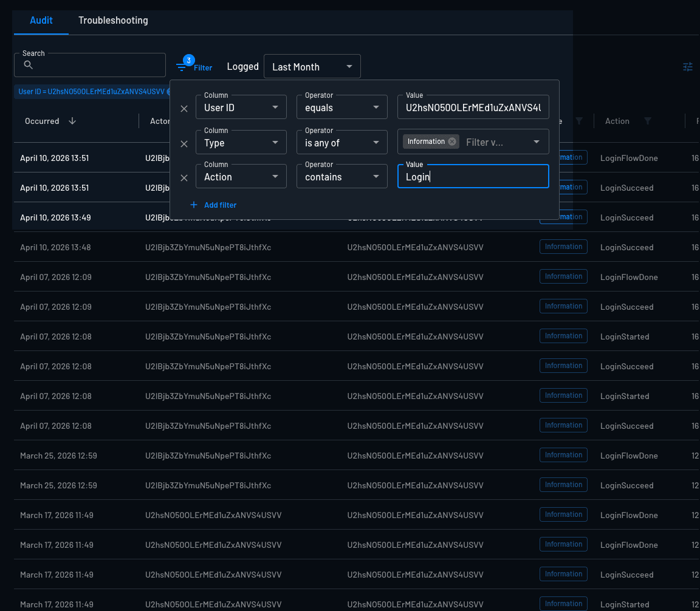The height and width of the screenshot is (611, 700).
Task: Open the 'is any of' operator dropdown
Action: 342,142
